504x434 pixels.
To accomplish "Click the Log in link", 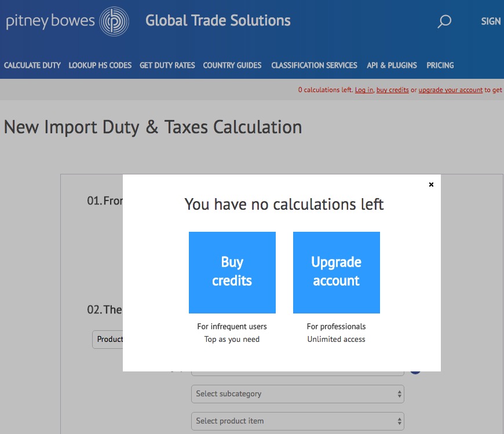I will coord(364,90).
